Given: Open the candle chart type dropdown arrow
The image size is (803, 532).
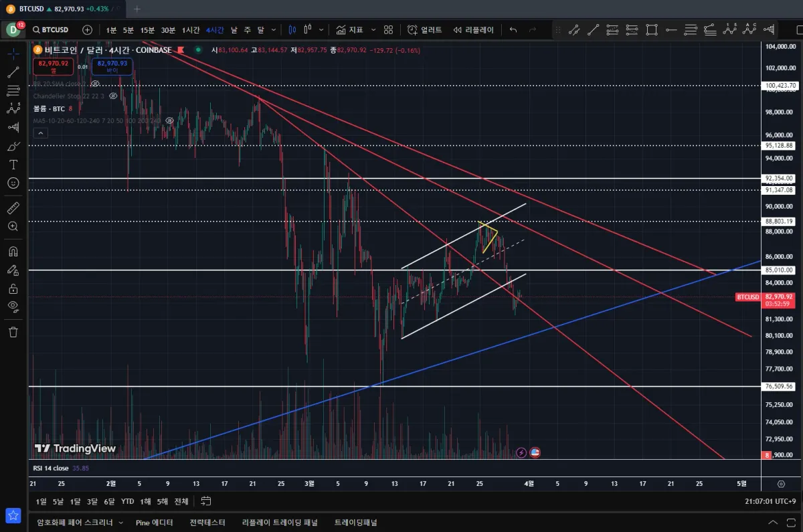Looking at the screenshot, I should point(322,29).
